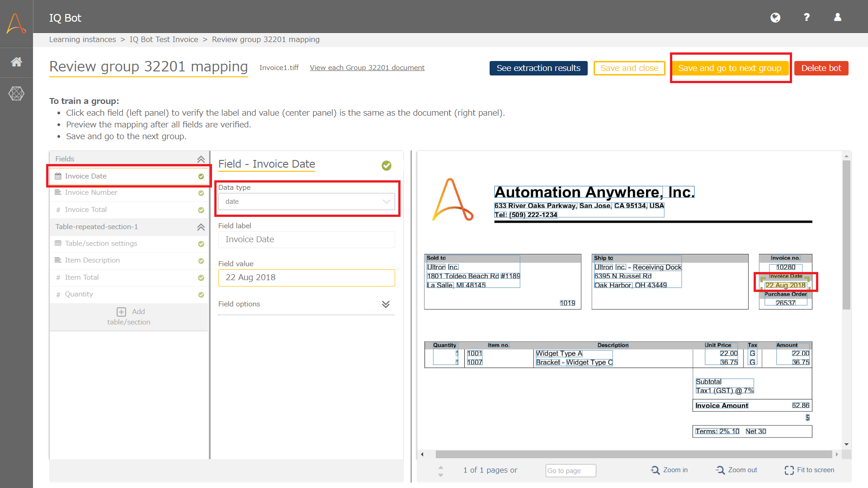The image size is (868, 488).
Task: Click the hash icon beside Quantity
Action: [58, 294]
